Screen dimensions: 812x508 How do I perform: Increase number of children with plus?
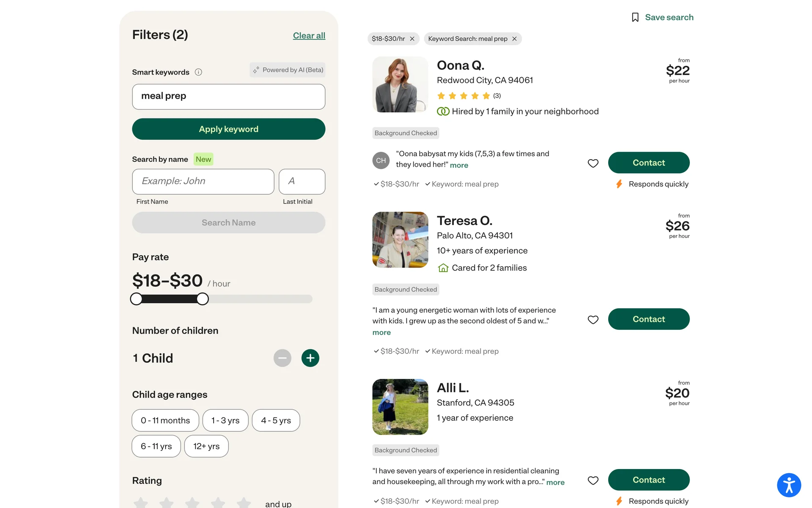[x=310, y=358]
